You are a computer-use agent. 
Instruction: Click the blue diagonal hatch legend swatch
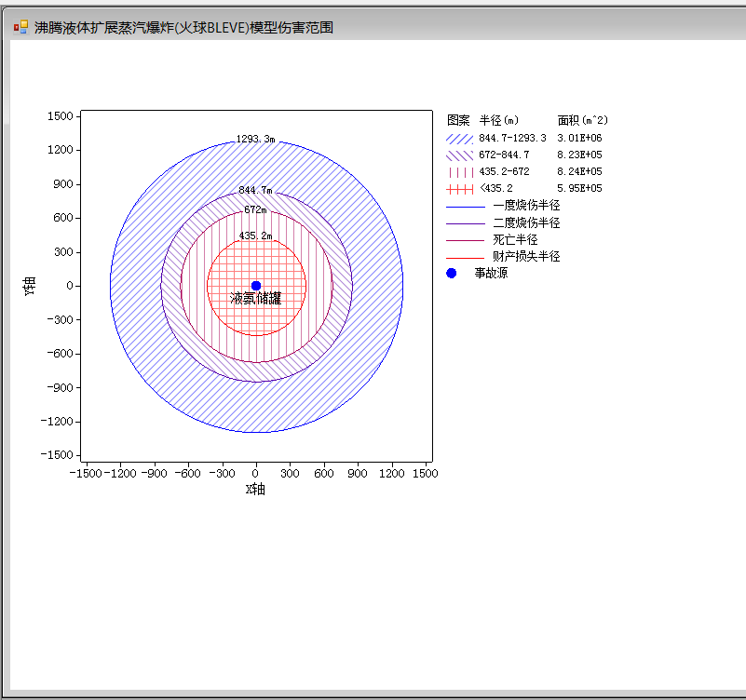coord(459,139)
